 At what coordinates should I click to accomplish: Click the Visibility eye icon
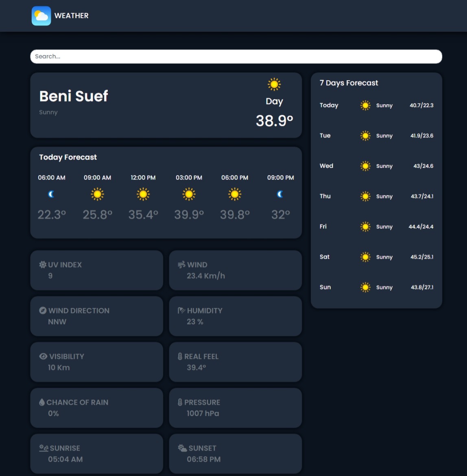point(43,356)
